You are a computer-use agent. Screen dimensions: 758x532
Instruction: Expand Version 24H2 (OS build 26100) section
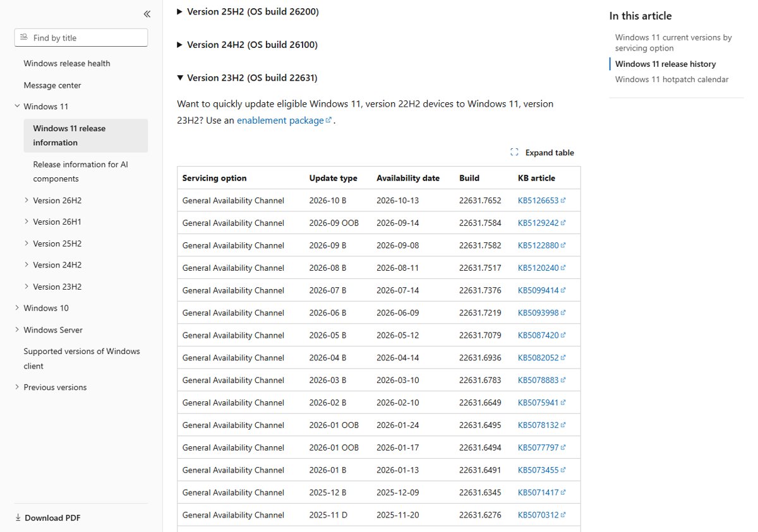(248, 45)
